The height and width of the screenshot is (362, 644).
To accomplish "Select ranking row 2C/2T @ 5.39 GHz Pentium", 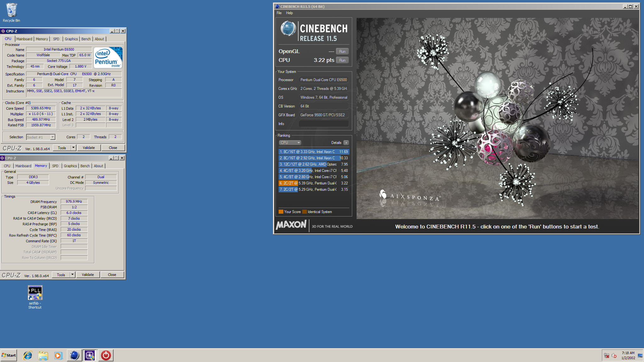I will pos(314,183).
